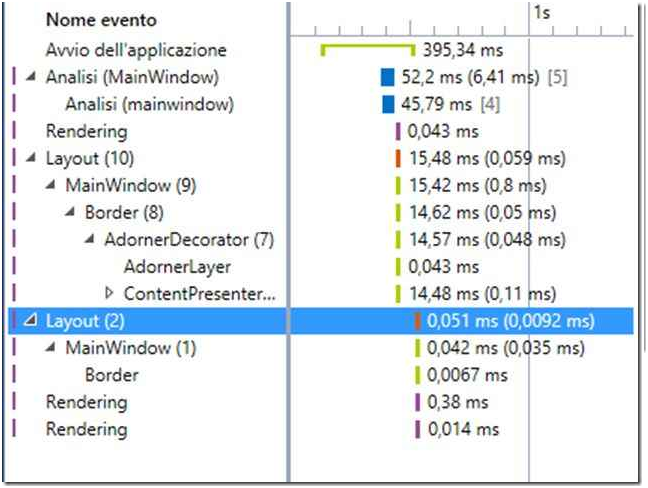Collapse the Layout (10) node
The width and height of the screenshot is (648, 488).
[x=31, y=158]
